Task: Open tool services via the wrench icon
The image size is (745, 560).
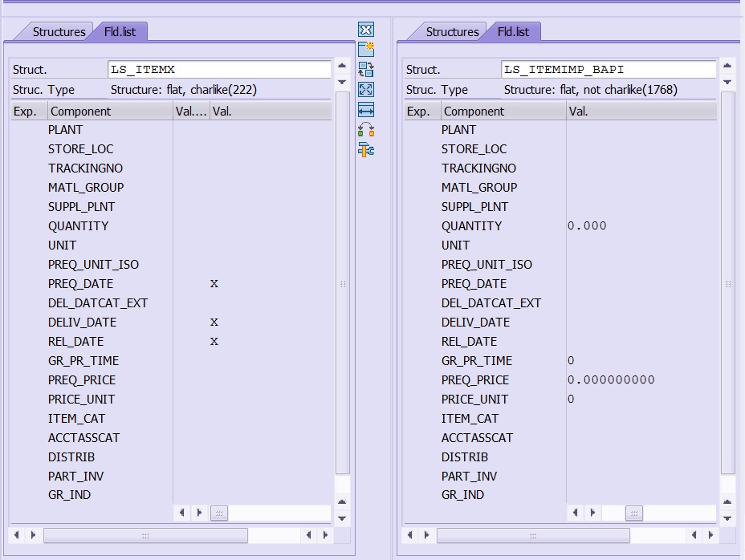Action: 365,149
